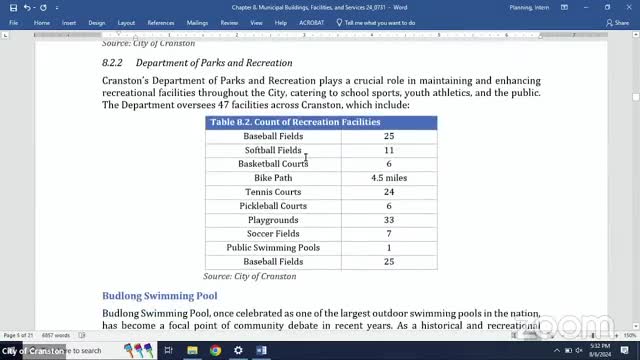Viewport: 640px width, 360px height.
Task: Open Customize Quick Access Toolbar dropdown
Action: point(57,8)
